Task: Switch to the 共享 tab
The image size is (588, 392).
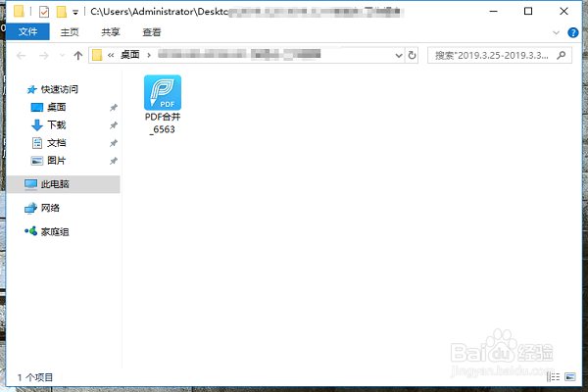Action: pos(111,32)
